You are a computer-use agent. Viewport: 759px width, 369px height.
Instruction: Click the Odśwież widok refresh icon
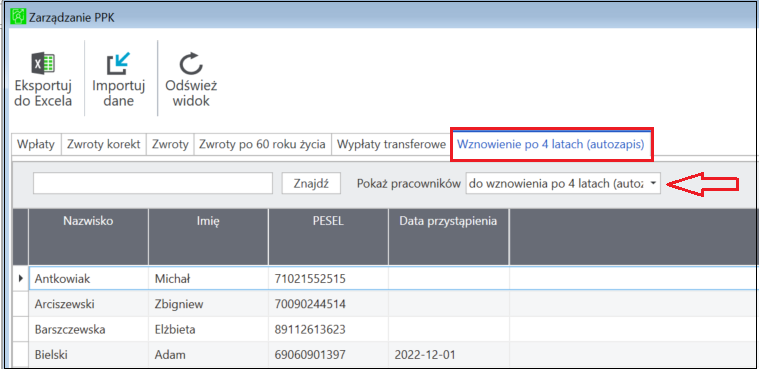pos(191,64)
